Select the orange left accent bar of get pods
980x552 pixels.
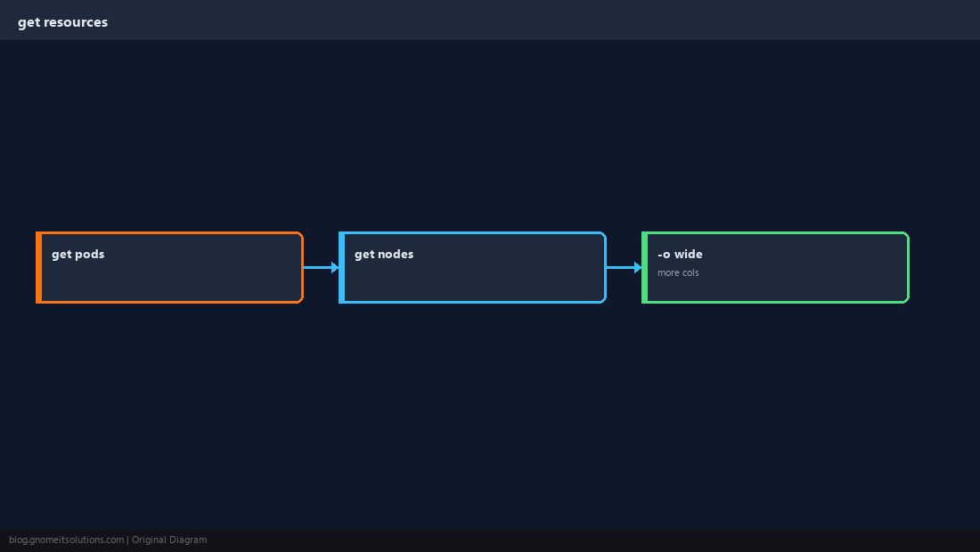pos(38,267)
